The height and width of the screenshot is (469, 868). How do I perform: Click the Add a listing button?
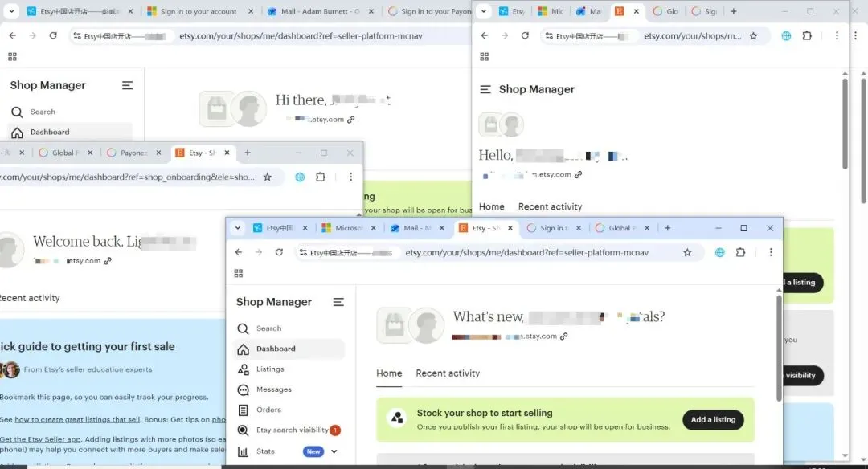point(713,420)
